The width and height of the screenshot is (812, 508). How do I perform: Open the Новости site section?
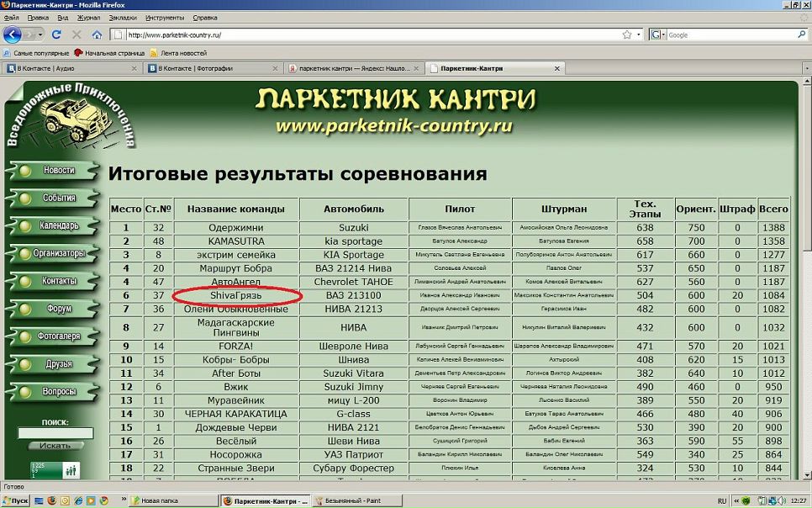tap(52, 170)
